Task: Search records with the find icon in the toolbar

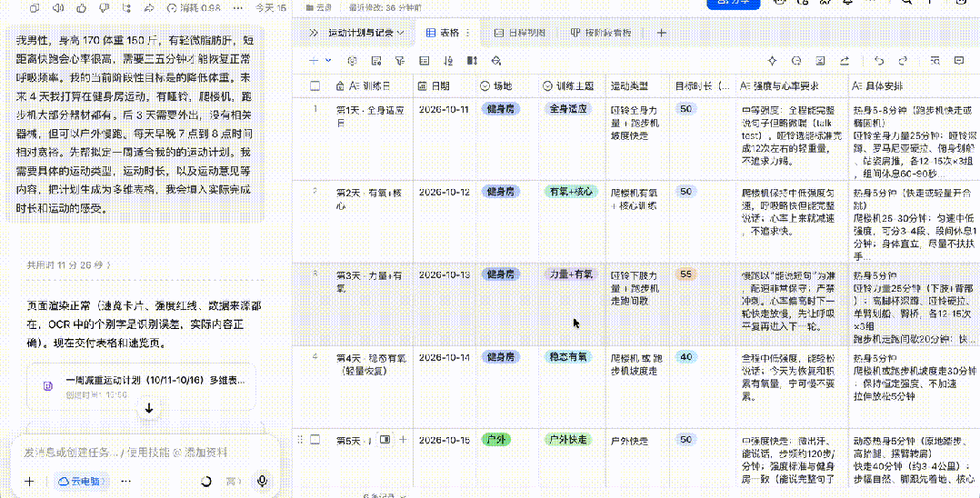Action: coord(935,61)
